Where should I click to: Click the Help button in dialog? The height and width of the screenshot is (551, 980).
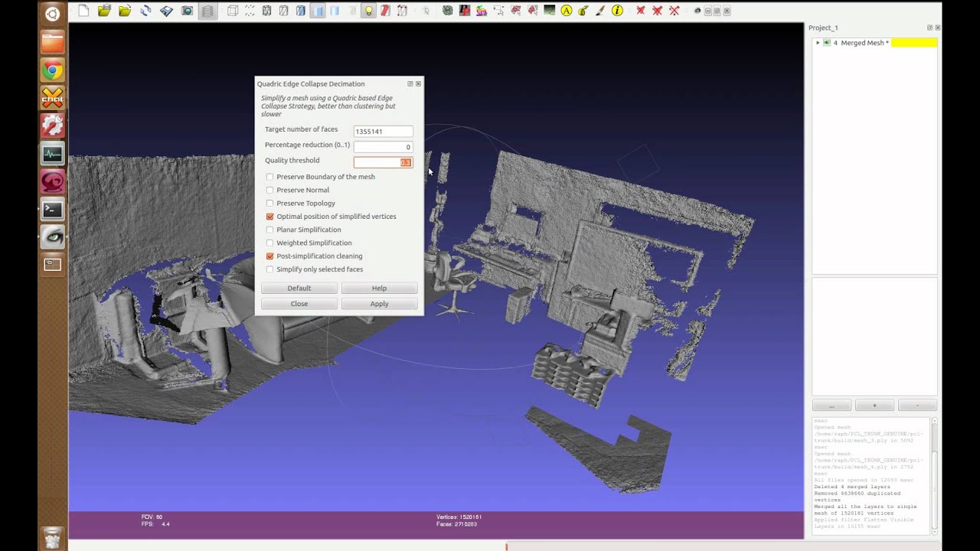point(379,289)
